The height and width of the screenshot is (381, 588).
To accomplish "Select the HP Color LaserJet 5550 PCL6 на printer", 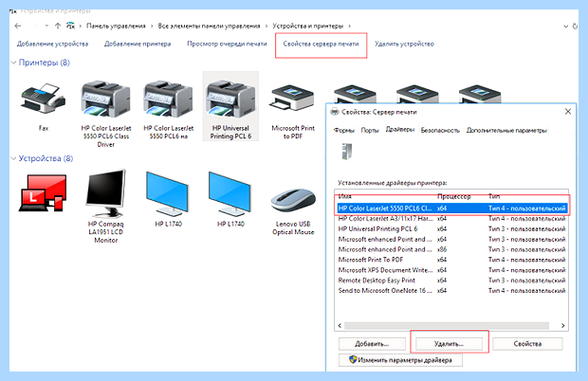I will [169, 100].
